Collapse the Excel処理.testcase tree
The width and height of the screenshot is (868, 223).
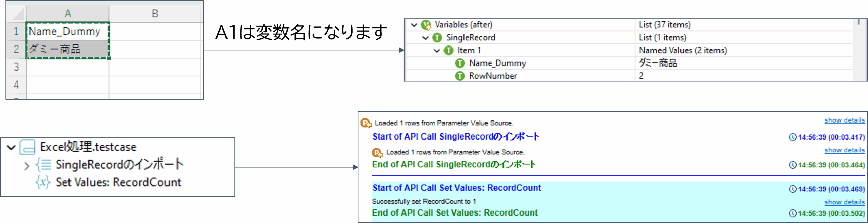pos(11,147)
